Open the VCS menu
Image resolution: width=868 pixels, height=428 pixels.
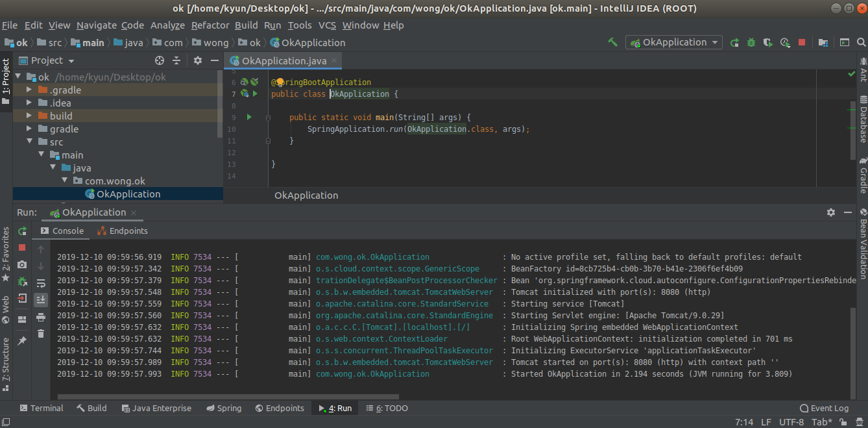(x=328, y=25)
